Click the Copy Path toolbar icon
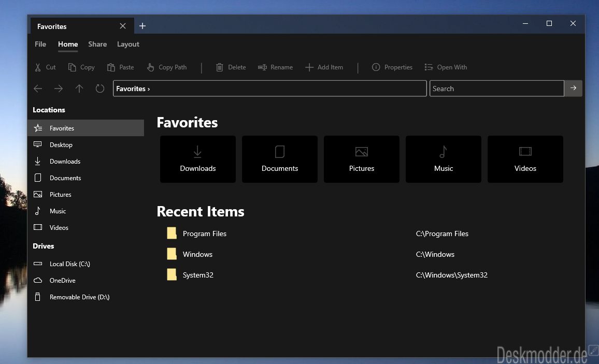The height and width of the screenshot is (364, 599). click(150, 67)
